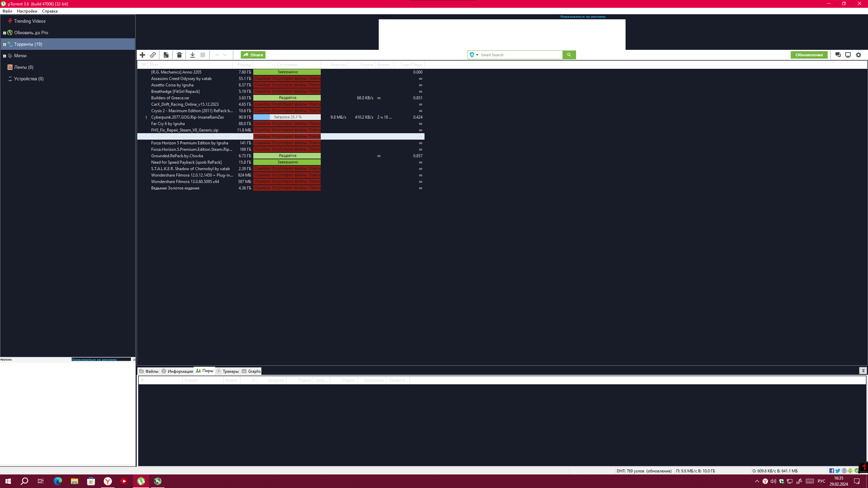Click the Add Torrent from URL link icon
The height and width of the screenshot is (488, 868).
153,55
